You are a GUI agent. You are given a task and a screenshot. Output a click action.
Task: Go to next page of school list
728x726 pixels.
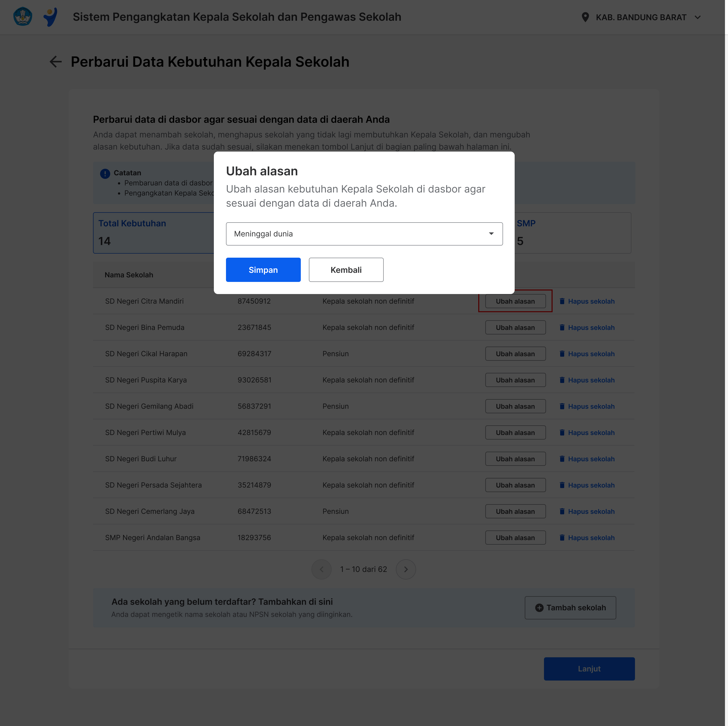tap(406, 569)
